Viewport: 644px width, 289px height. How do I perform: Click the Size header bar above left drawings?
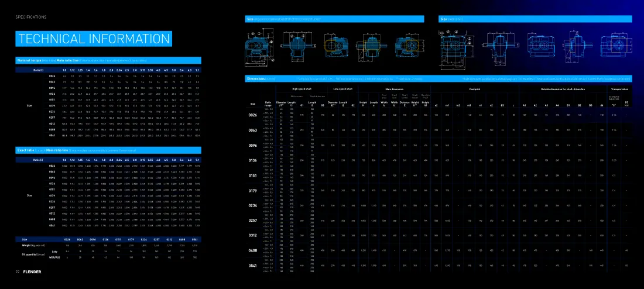click(x=334, y=19)
